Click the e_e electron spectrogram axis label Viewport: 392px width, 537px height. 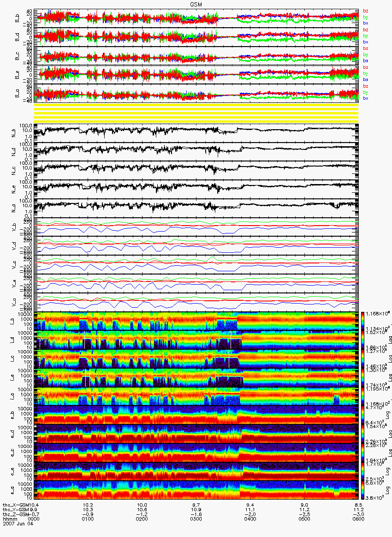click(12, 471)
